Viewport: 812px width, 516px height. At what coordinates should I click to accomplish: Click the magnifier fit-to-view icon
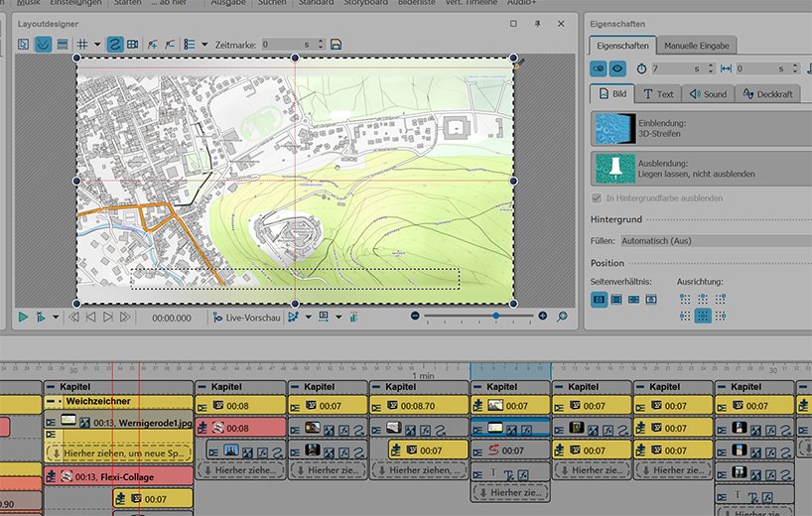563,318
